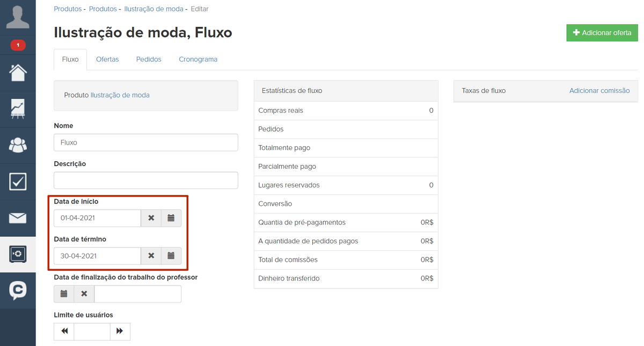Focus the Descrição input field
This screenshot has width=644, height=346.
point(146,181)
